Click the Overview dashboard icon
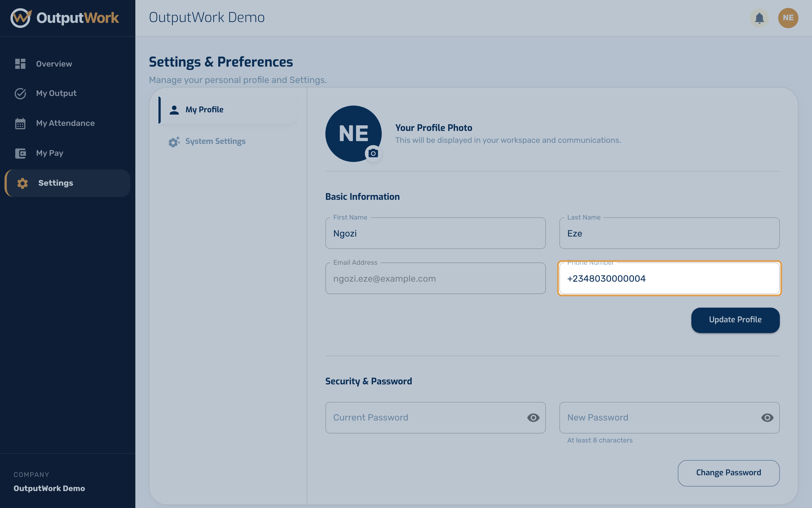The width and height of the screenshot is (812, 508). (x=20, y=64)
